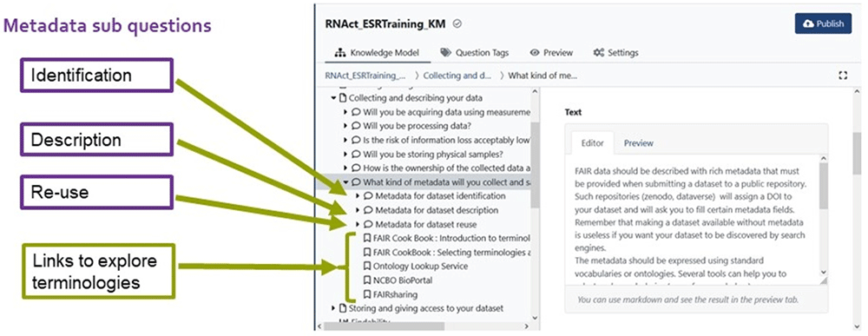Click comment icon of 'Metadata for dataset reuse'

pos(367,224)
